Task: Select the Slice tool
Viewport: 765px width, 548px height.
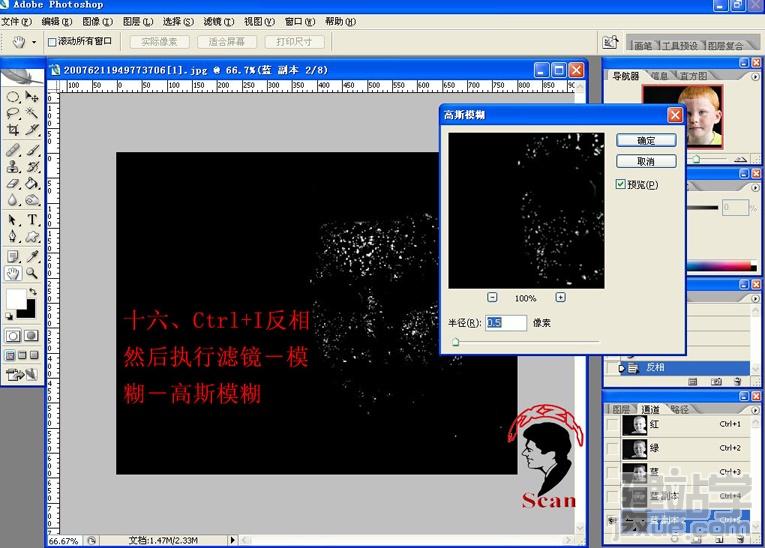Action: [x=31, y=130]
